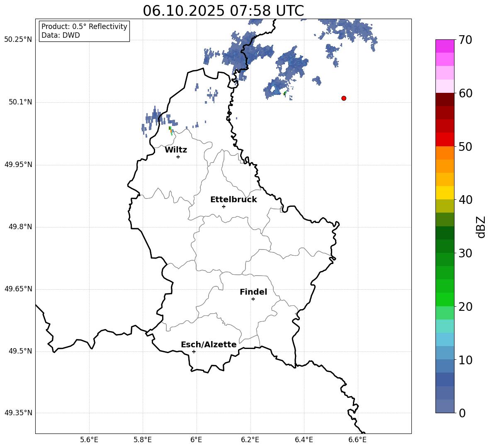The width and height of the screenshot is (491, 448).
Task: Click the light blue colorbar swatch above 10
Action: pos(445,353)
